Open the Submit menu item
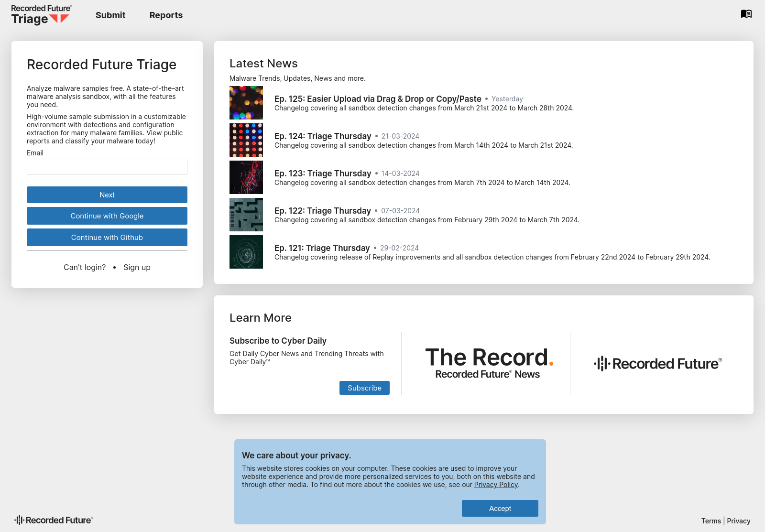 tap(110, 15)
